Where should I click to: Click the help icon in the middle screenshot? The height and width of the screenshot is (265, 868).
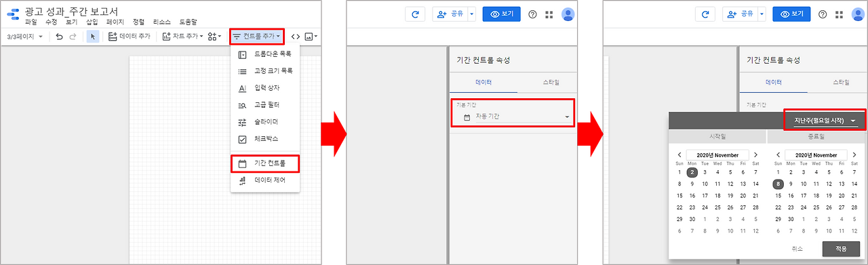(532, 14)
